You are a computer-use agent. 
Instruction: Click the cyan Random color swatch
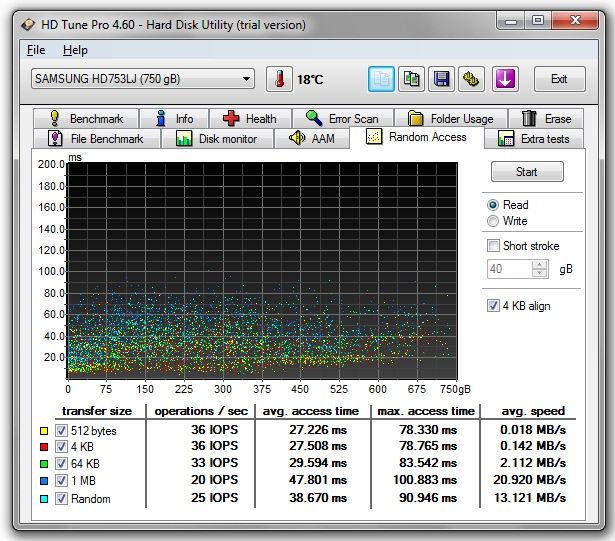click(x=44, y=499)
